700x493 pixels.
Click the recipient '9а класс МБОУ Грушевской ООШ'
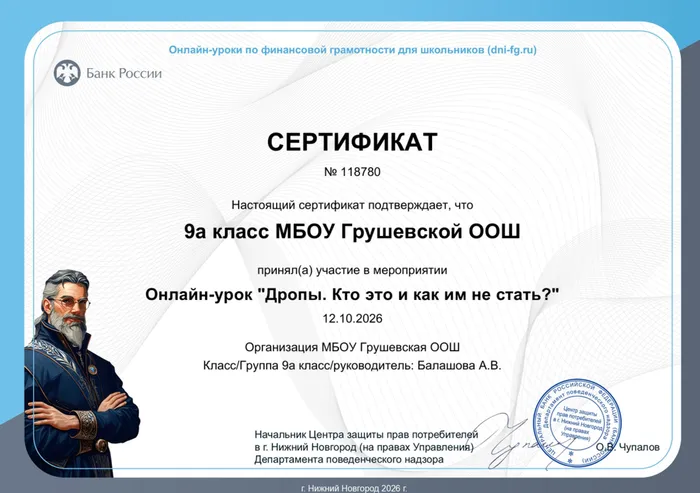pyautogui.click(x=352, y=232)
